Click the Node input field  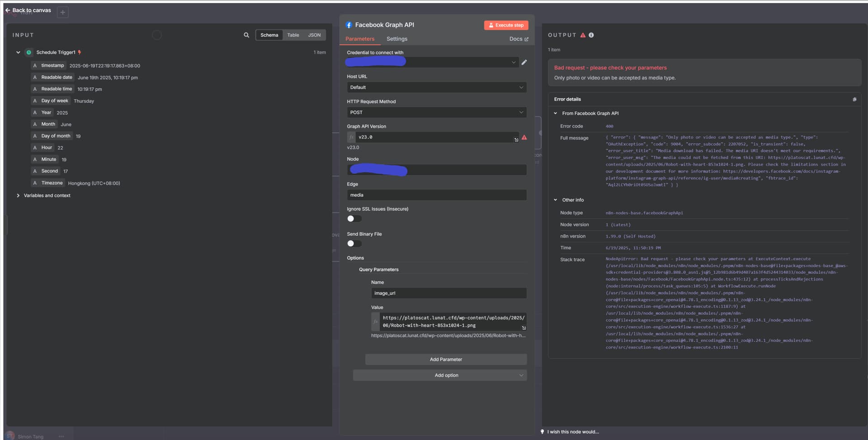tap(437, 170)
